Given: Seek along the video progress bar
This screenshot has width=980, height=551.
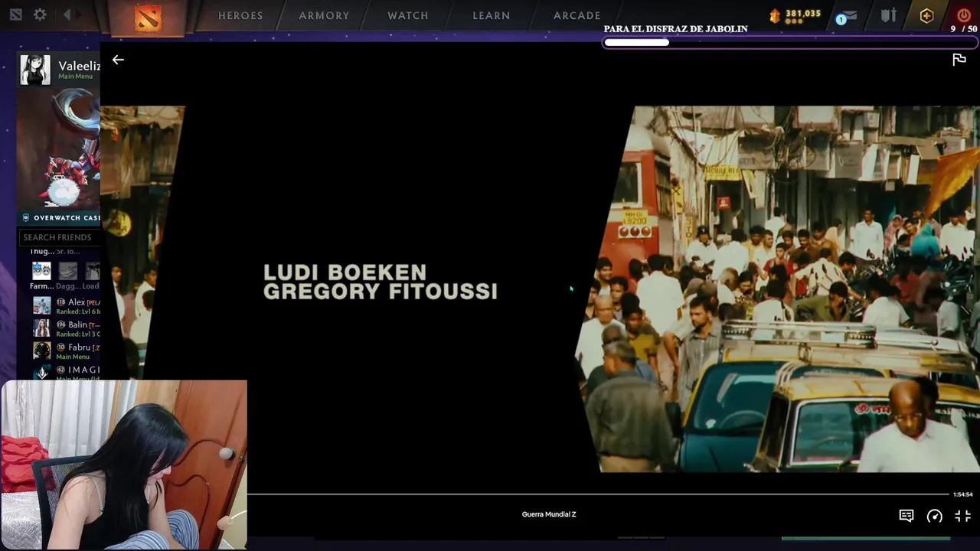Looking at the screenshot, I should [x=597, y=494].
